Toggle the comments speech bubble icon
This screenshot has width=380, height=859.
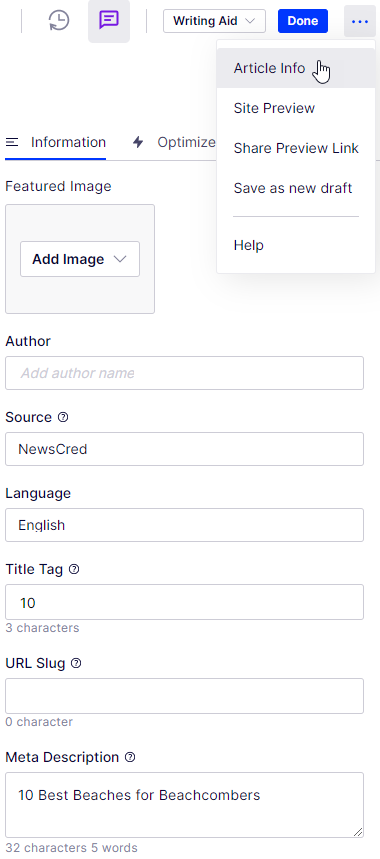coord(109,21)
